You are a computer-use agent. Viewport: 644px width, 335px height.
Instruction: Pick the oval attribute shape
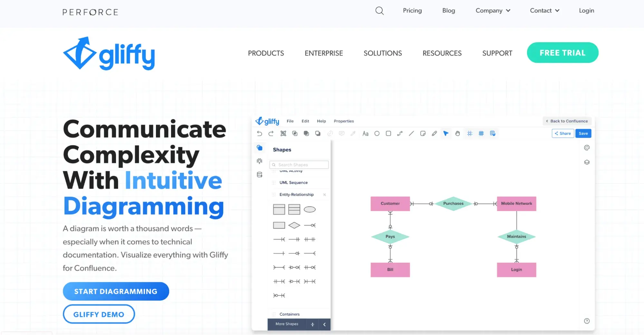click(x=310, y=209)
